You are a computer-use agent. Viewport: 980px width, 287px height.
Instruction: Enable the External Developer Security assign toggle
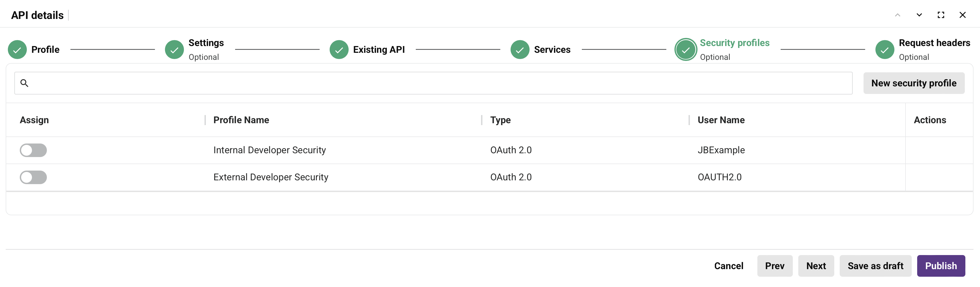(x=33, y=177)
